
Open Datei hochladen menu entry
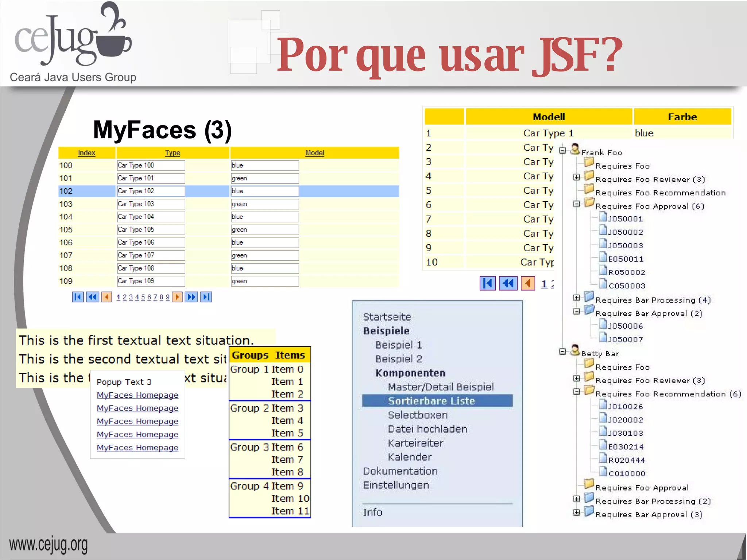click(427, 429)
